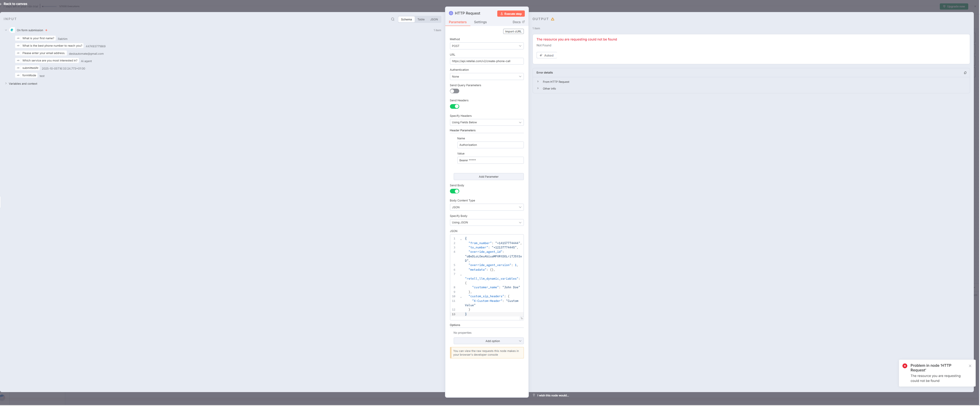Open the Docs external link
Viewport: 980px width, 406px height.
pos(518,22)
